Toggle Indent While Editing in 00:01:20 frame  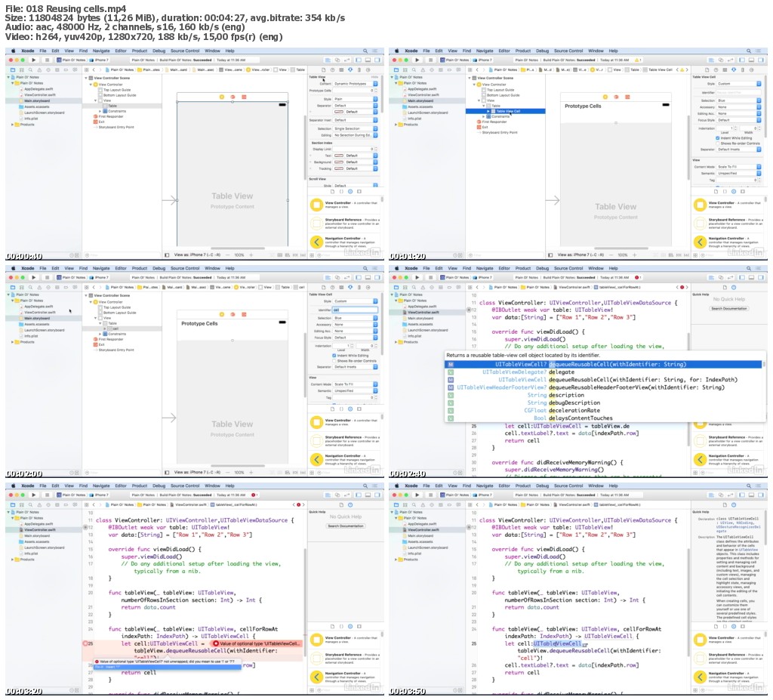718,138
